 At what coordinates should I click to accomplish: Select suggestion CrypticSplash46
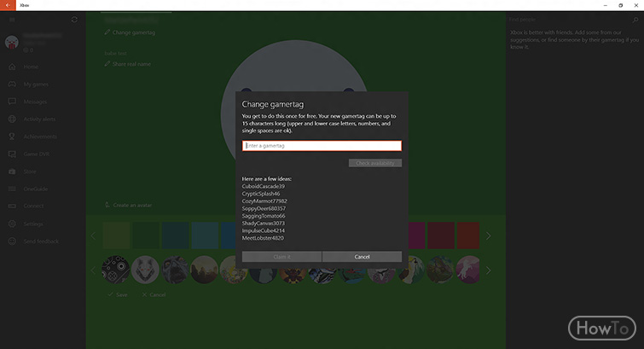(261, 194)
